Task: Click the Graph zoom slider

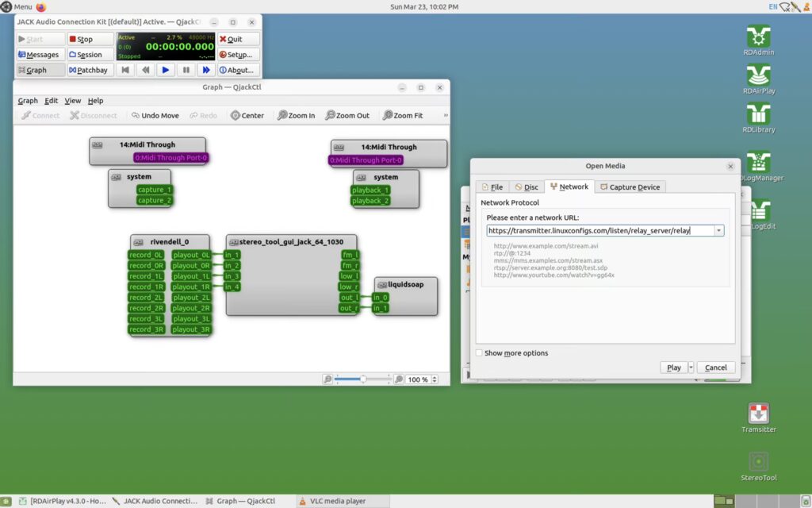Action: pyautogui.click(x=362, y=379)
